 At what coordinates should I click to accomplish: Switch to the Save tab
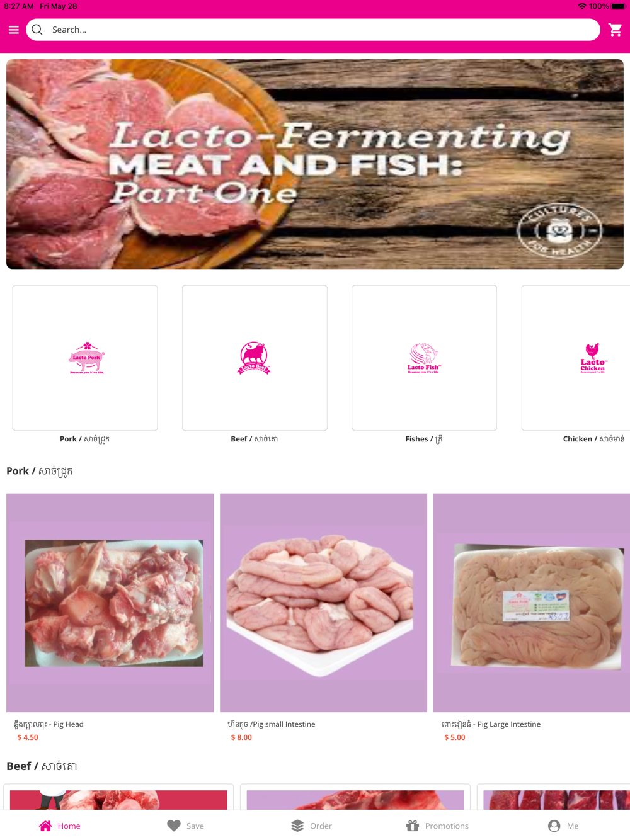186,826
